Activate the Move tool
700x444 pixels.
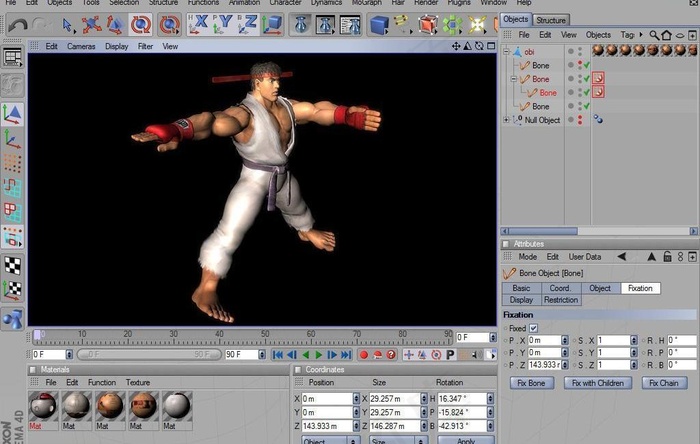(92, 25)
